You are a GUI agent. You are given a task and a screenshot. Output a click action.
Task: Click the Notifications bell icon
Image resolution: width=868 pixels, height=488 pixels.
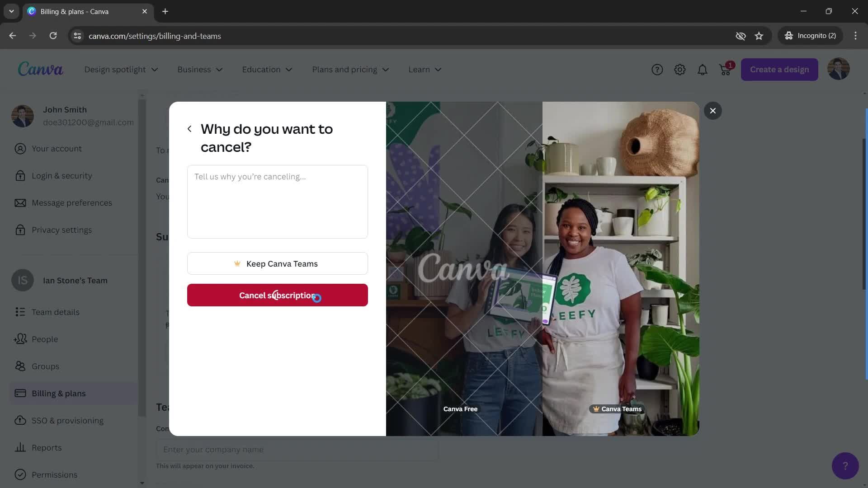703,69
